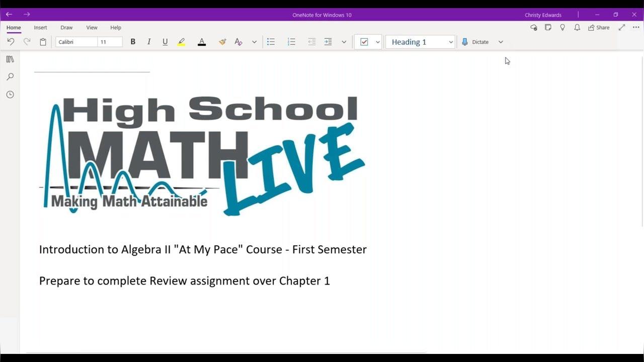The height and width of the screenshot is (362, 644).
Task: Enter full screen mode
Action: 622,28
